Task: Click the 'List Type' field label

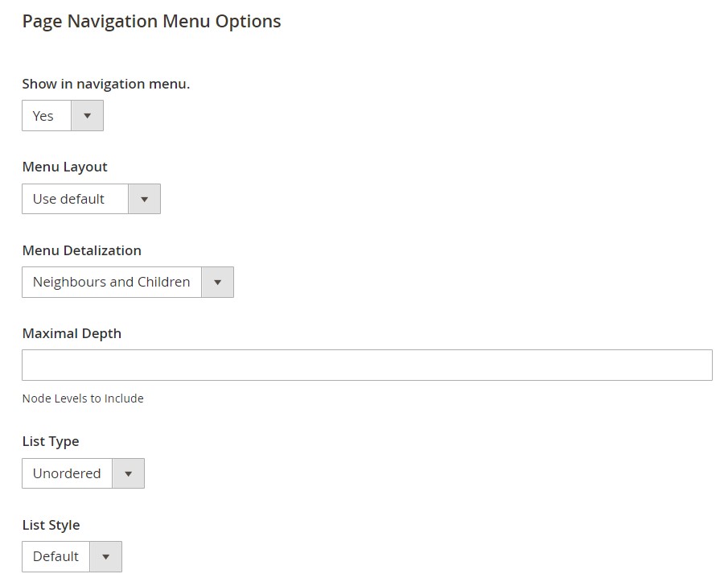Action: tap(51, 442)
